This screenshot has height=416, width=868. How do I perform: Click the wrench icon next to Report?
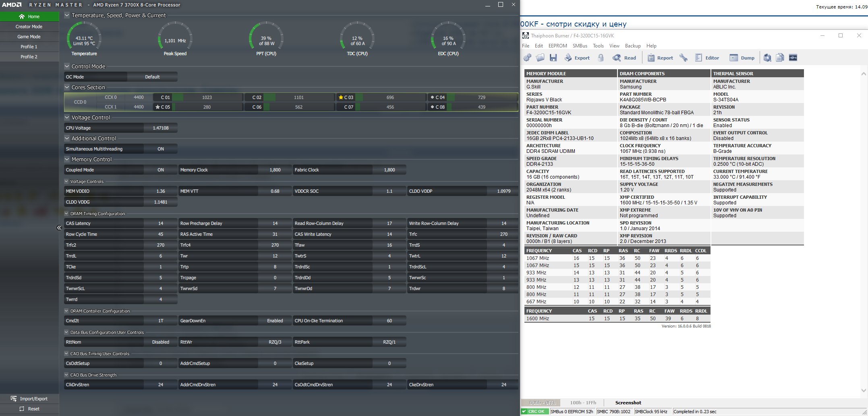tap(684, 58)
